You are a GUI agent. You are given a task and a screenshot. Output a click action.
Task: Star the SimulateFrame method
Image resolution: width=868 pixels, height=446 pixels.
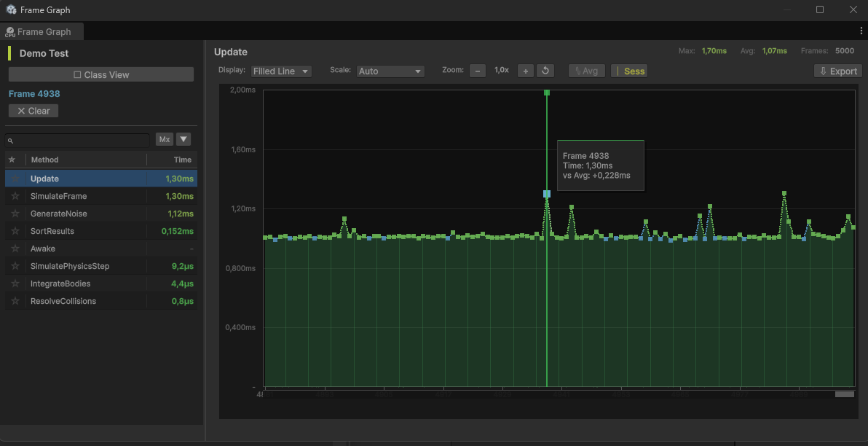coord(15,196)
